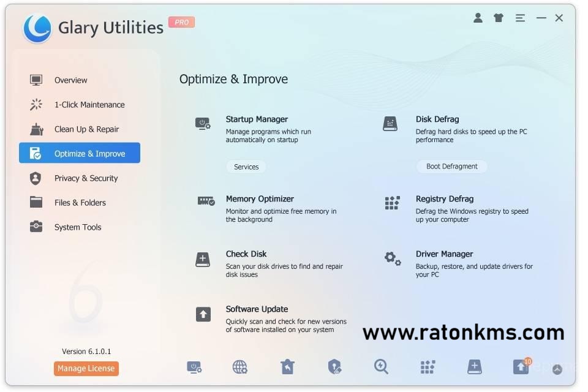Open Disk Defrag title link

tap(437, 119)
